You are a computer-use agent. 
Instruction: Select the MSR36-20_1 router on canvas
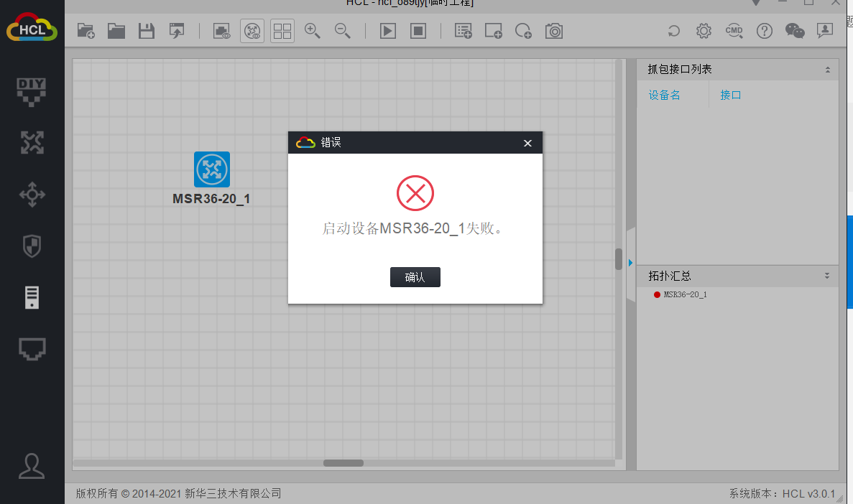(211, 169)
